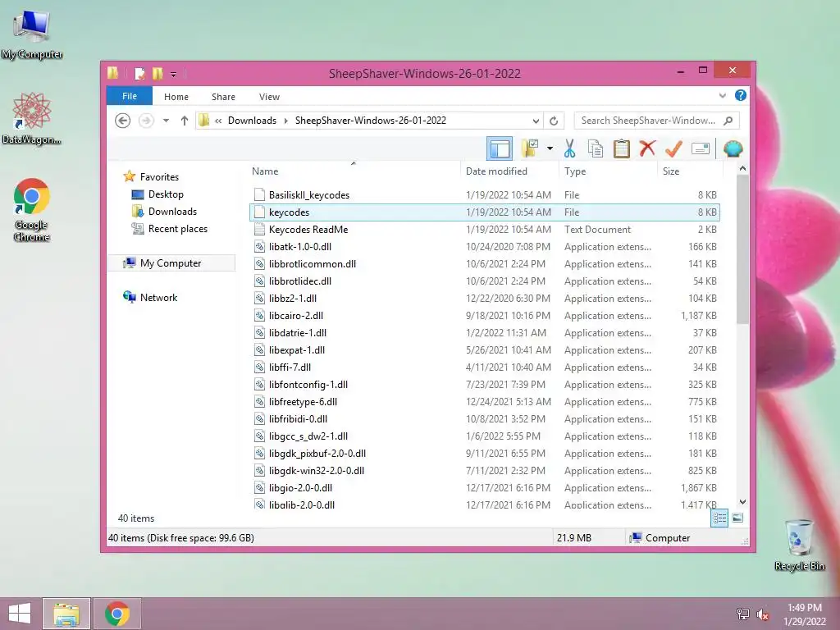Switch to the View ribbon tab
The height and width of the screenshot is (630, 840).
click(269, 97)
